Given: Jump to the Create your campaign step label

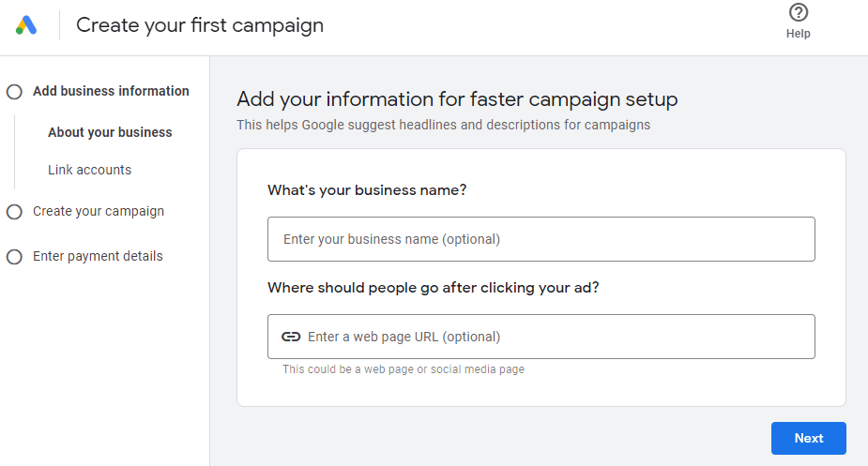Looking at the screenshot, I should pos(99,211).
